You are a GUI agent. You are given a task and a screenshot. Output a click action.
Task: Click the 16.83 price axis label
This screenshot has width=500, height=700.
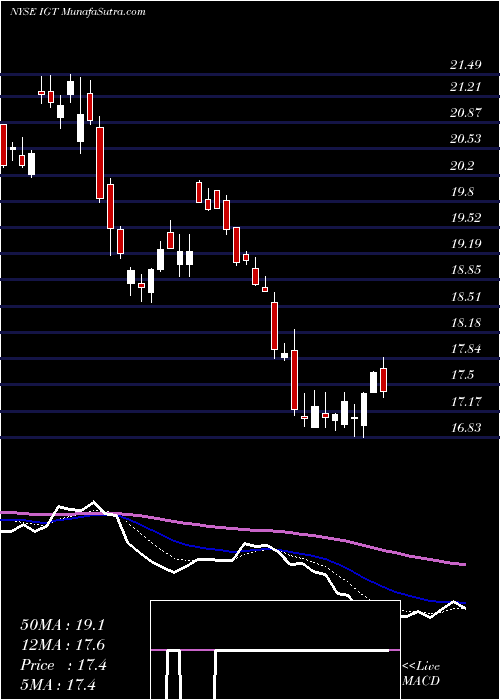click(466, 428)
